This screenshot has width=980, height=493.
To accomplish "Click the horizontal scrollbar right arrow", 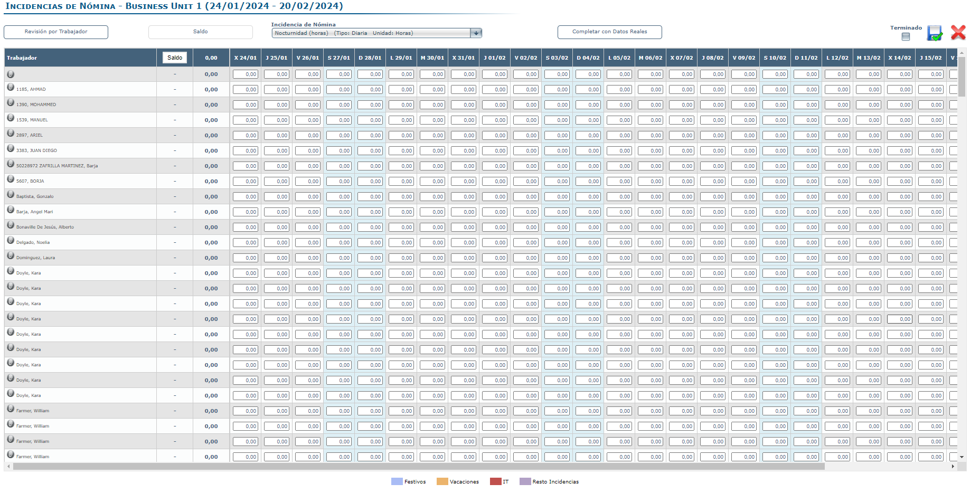I will (953, 467).
